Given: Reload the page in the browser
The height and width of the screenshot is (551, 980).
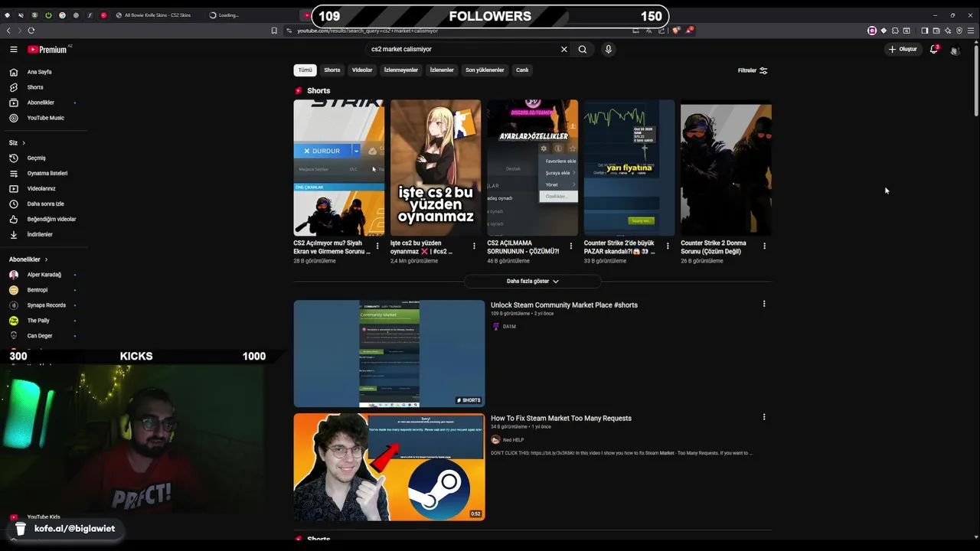Looking at the screenshot, I should coord(31,31).
